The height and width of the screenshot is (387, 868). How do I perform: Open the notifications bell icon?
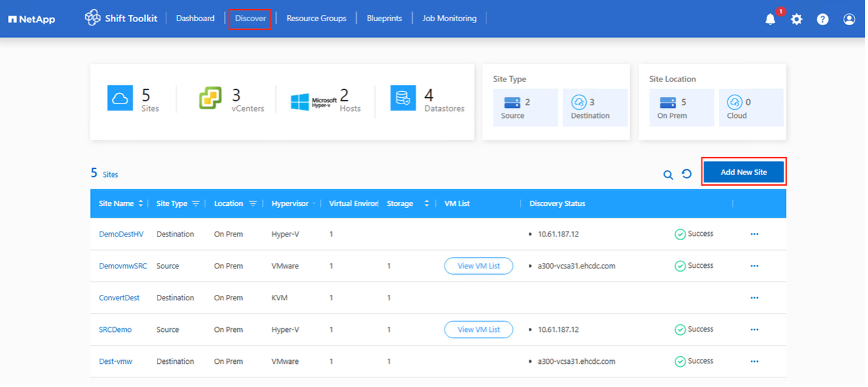[x=770, y=19]
